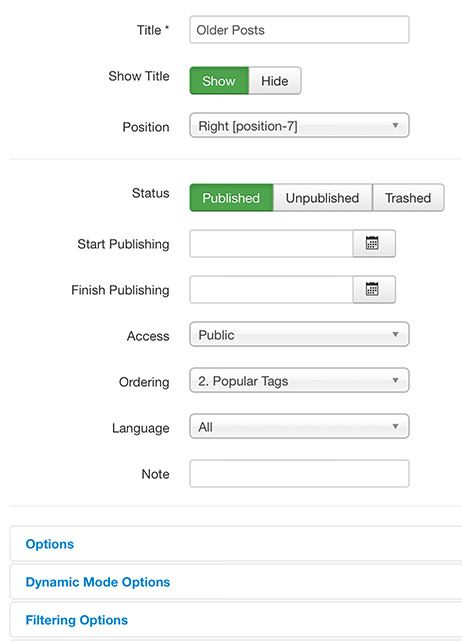Click the Position dropdown arrow
Screen dimensions: 462x641
395,125
